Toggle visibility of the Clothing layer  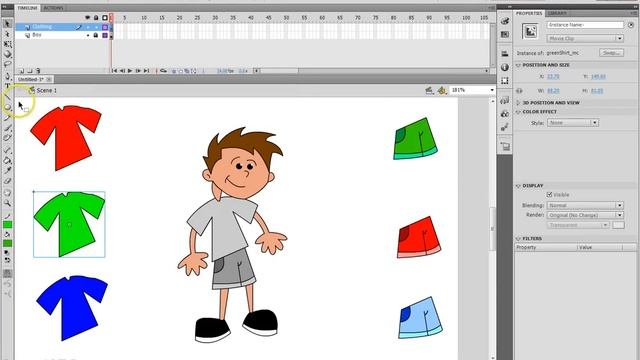pyautogui.click(x=88, y=27)
